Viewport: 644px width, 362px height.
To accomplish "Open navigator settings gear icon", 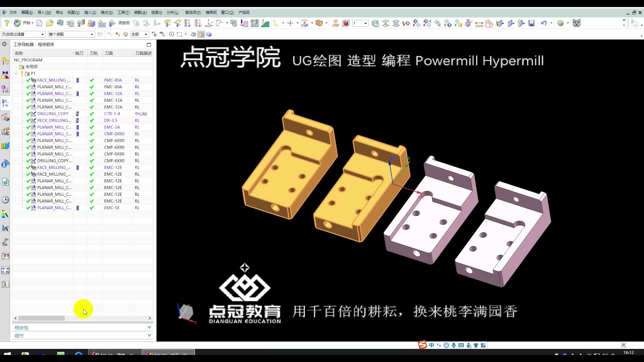I will click(4, 44).
